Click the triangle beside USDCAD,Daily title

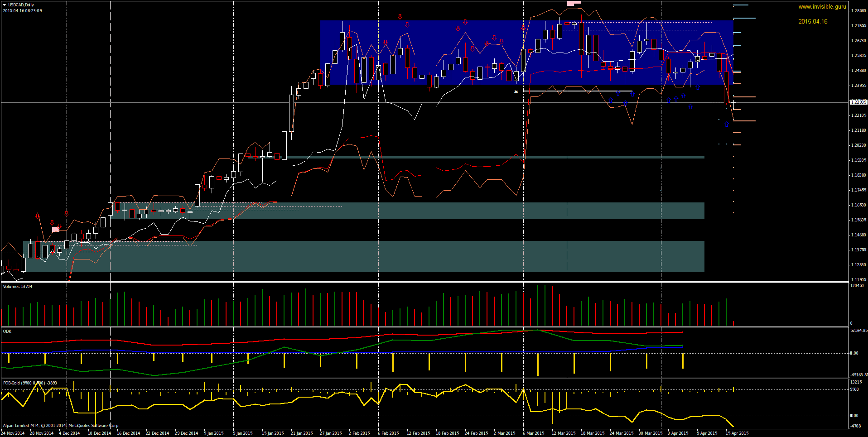point(4,5)
